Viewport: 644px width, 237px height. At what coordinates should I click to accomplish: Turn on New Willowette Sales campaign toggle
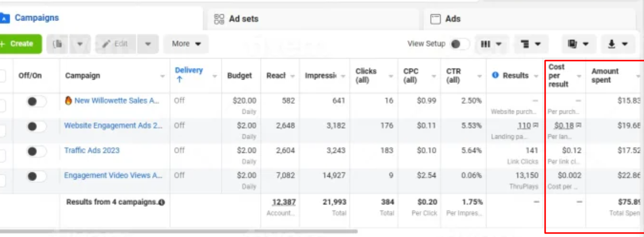click(36, 101)
